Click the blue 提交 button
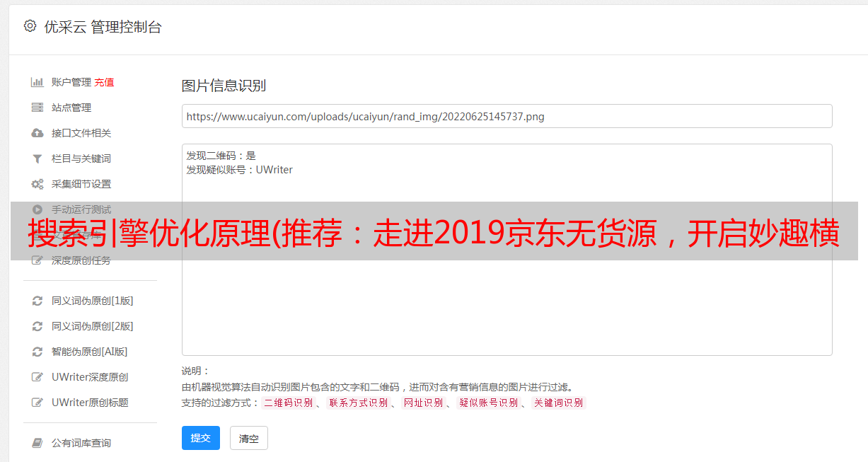868x462 pixels. pos(201,438)
